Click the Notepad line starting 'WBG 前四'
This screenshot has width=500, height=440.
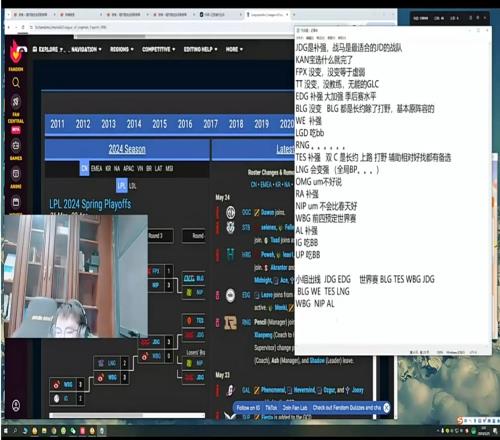tap(326, 219)
